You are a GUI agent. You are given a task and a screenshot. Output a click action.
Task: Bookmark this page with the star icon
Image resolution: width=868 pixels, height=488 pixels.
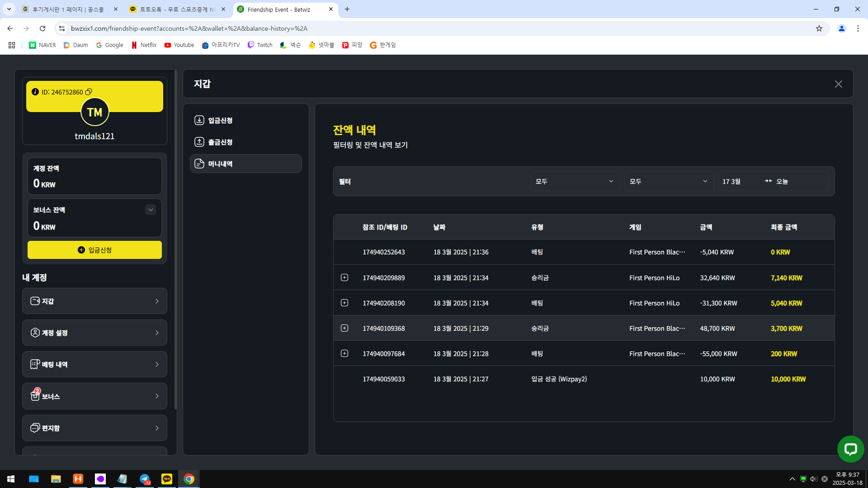click(x=819, y=28)
